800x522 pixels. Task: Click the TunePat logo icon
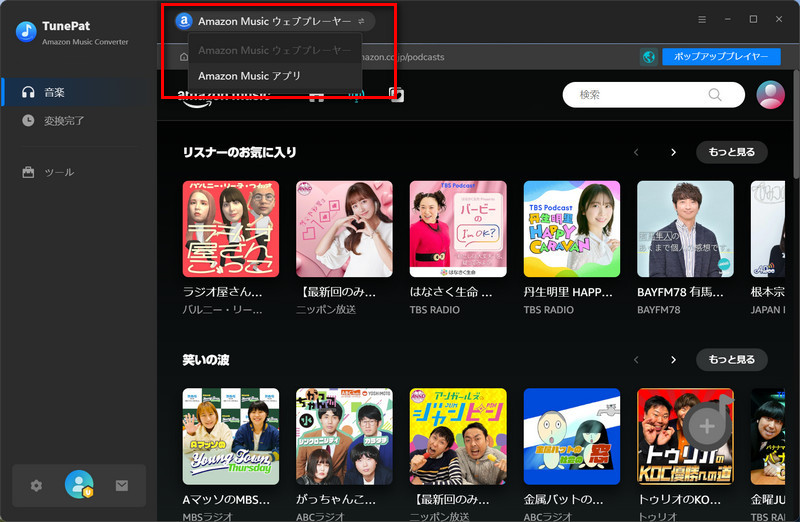(x=26, y=32)
